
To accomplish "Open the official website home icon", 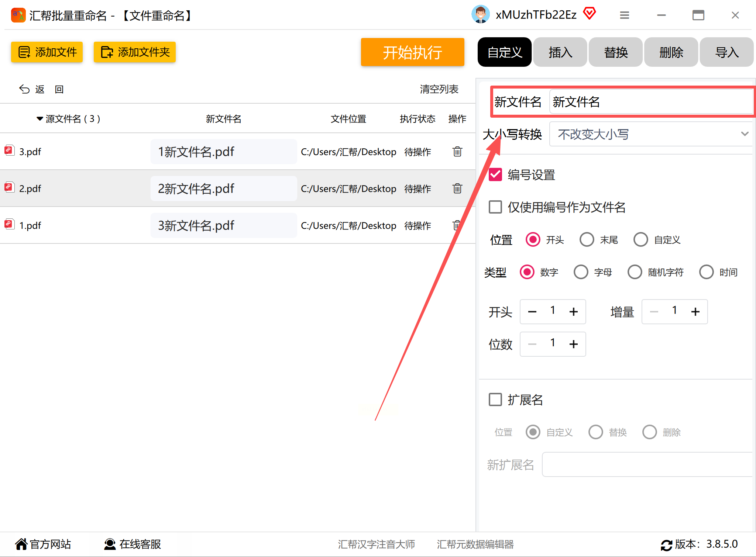I will click(21, 544).
